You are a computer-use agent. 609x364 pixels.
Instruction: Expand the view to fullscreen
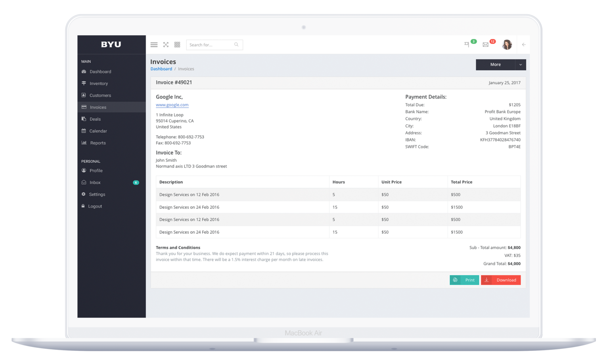[166, 44]
